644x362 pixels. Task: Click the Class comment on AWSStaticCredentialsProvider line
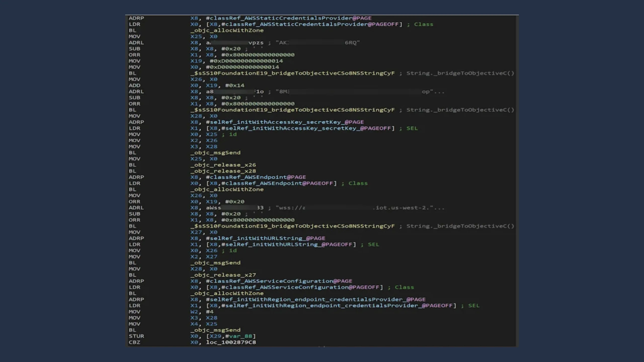(x=424, y=24)
